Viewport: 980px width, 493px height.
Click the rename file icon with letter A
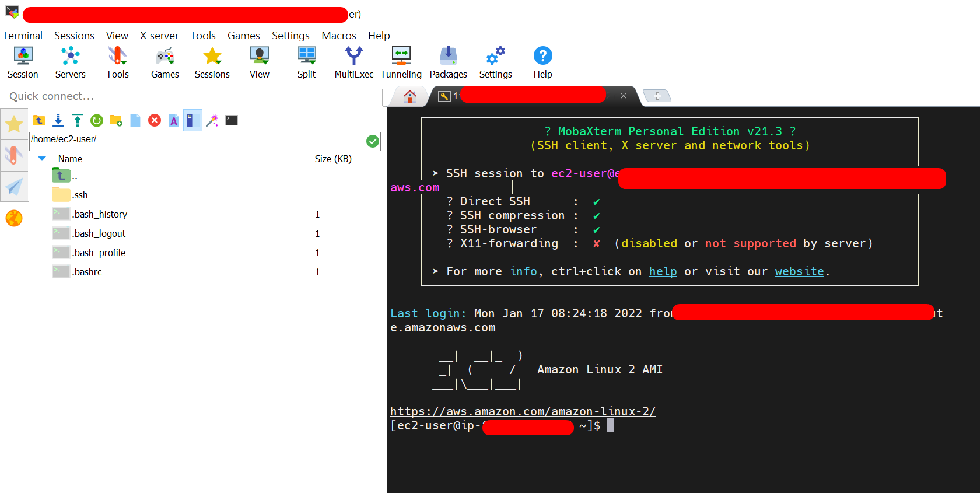tap(174, 120)
